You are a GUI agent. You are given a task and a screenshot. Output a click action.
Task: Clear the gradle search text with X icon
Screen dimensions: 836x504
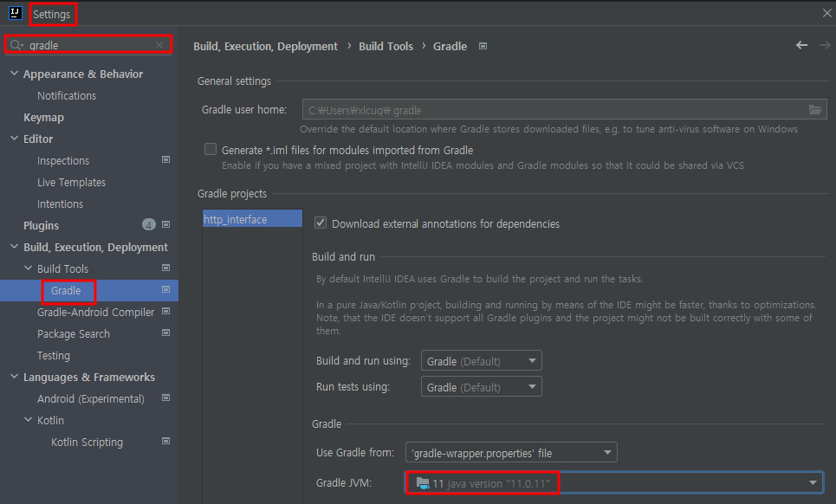pos(159,45)
